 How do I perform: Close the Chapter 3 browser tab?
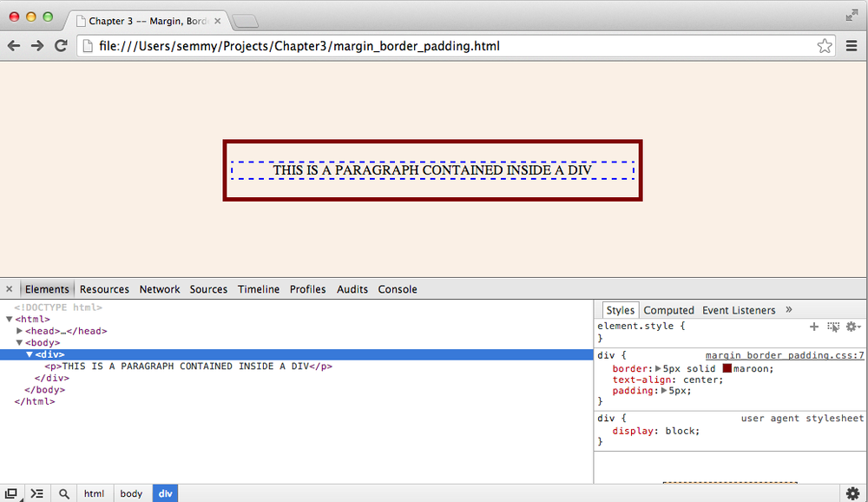(x=218, y=21)
